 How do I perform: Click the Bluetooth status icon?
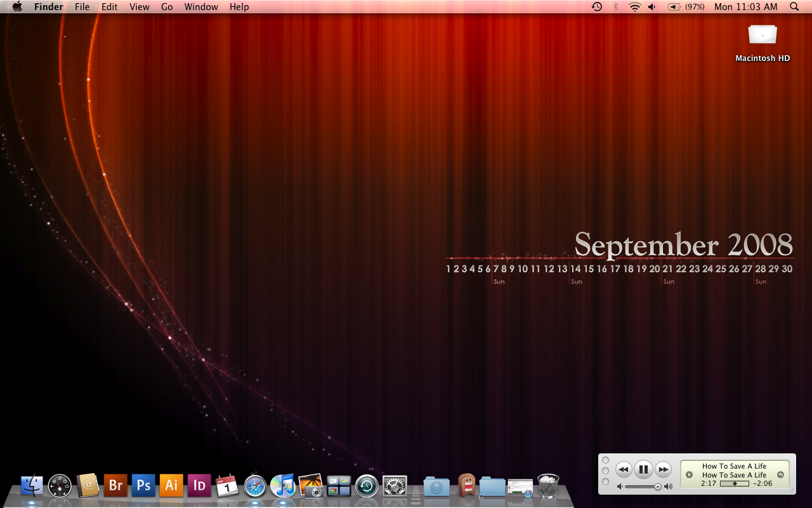coord(615,6)
